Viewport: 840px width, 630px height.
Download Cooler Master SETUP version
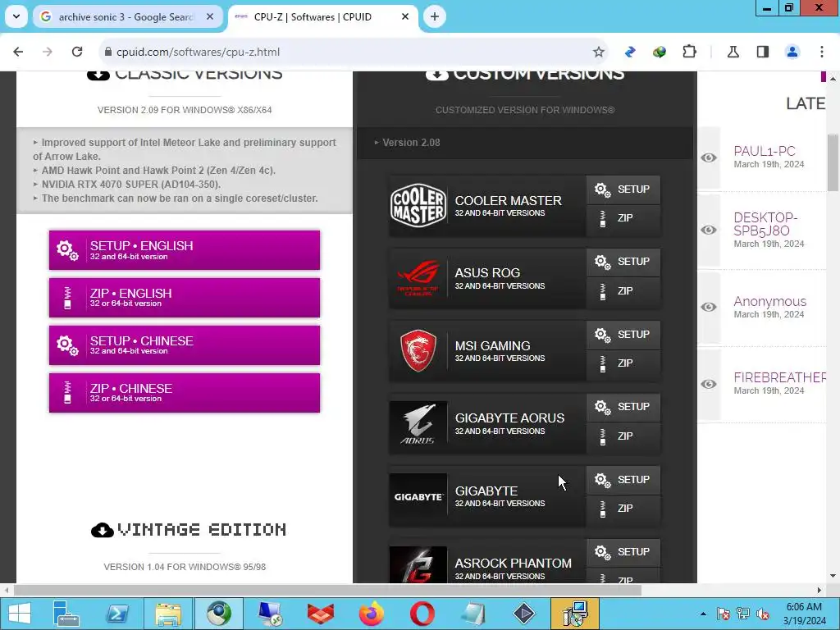click(x=623, y=189)
